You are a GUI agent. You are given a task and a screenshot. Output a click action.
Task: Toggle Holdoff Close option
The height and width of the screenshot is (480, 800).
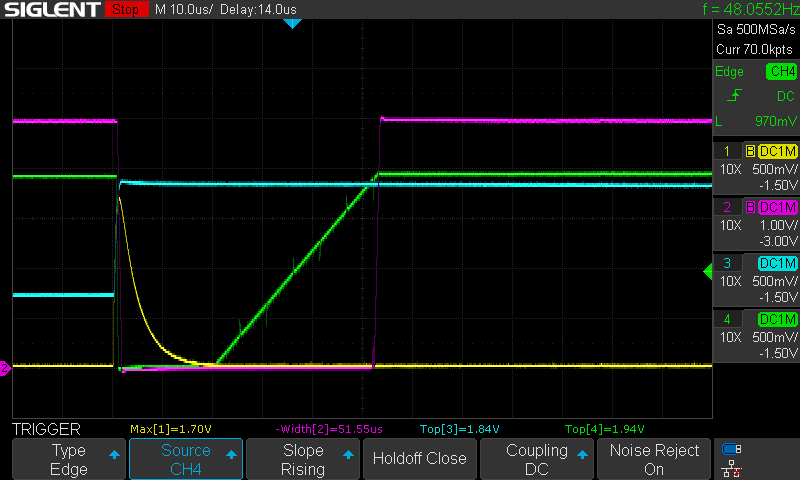click(419, 459)
